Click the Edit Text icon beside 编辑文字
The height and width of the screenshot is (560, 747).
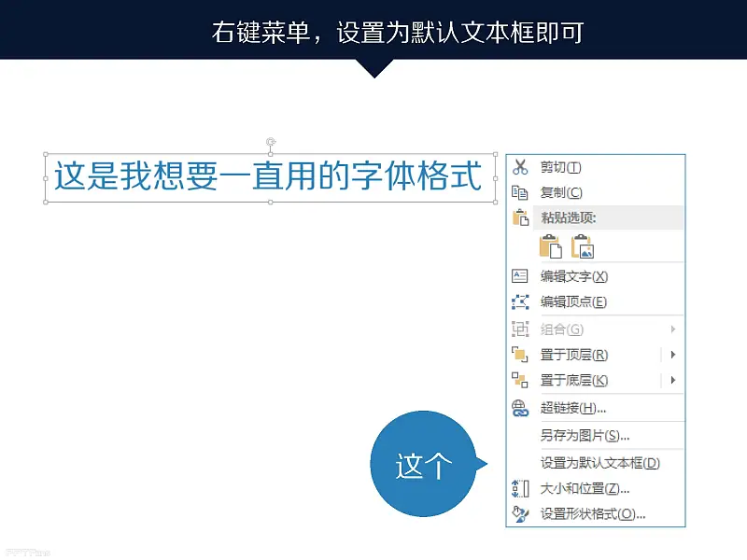[520, 276]
